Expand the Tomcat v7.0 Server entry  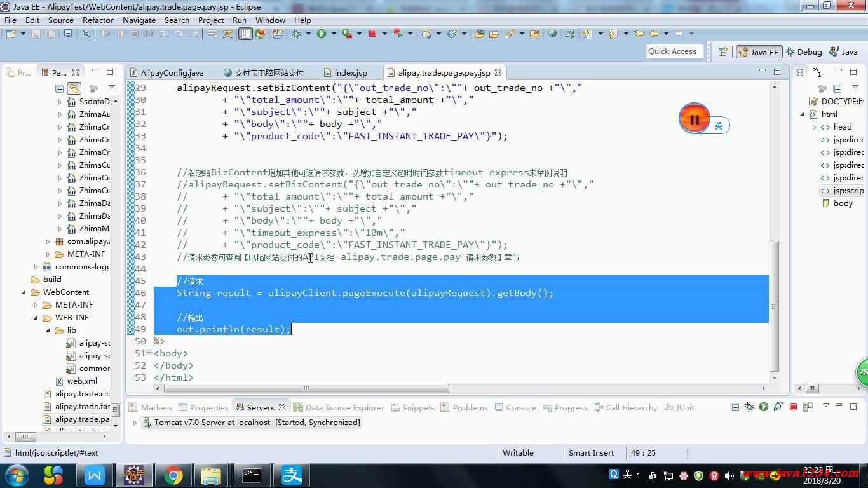[135, 423]
